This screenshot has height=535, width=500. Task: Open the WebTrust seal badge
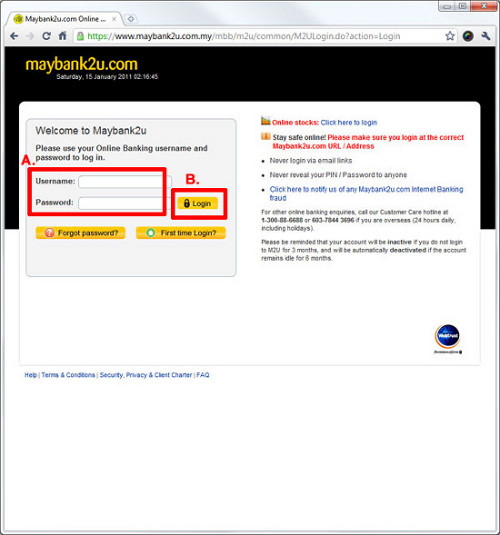point(448,338)
